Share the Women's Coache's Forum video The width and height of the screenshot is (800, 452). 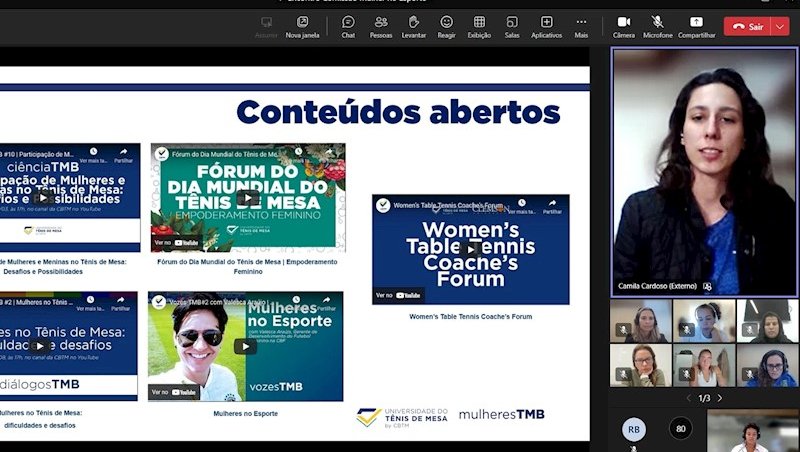(552, 206)
